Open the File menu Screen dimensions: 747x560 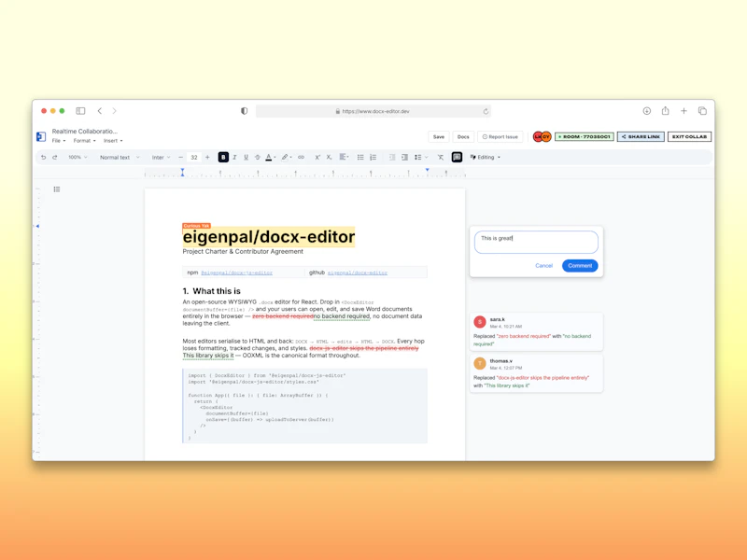[x=59, y=141]
